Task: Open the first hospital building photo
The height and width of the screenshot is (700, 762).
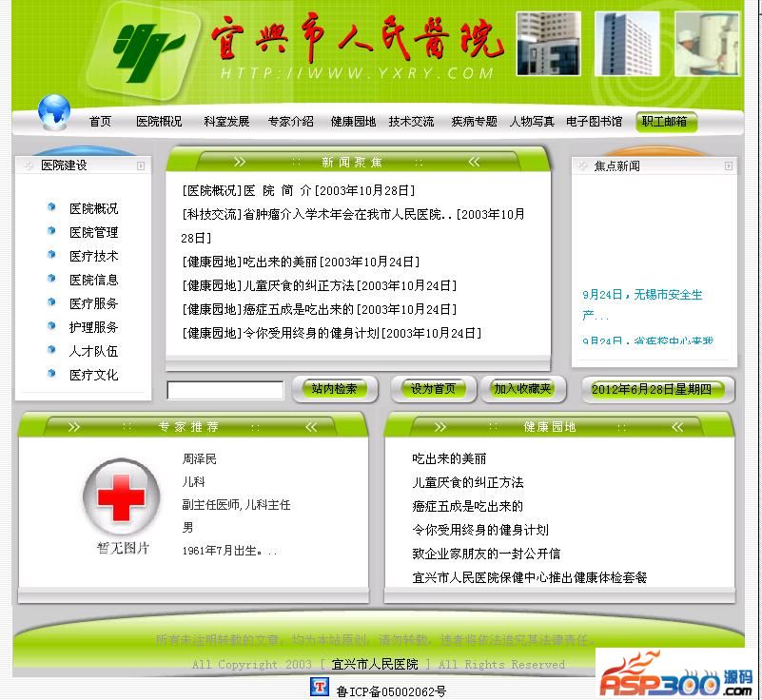Action: 549,44
